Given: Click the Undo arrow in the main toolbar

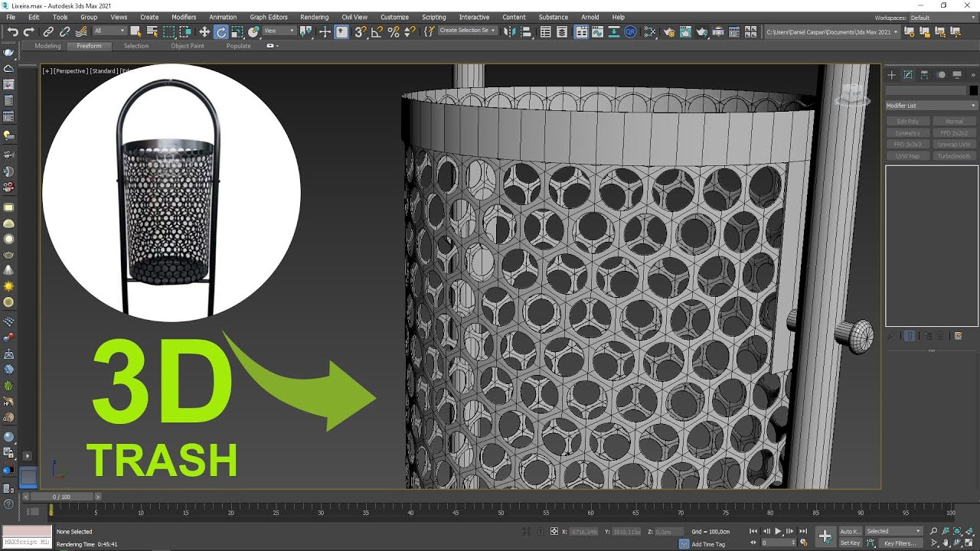Looking at the screenshot, I should pyautogui.click(x=13, y=31).
